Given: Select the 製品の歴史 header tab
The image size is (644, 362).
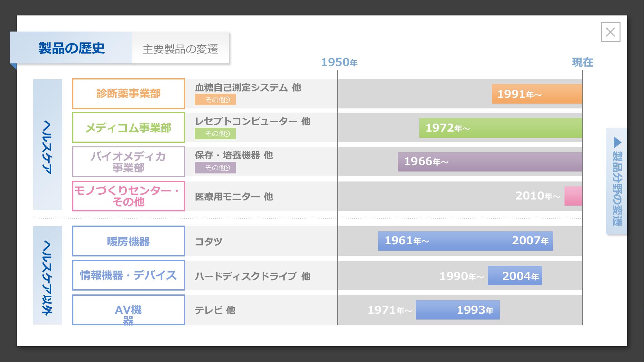Looking at the screenshot, I should 71,48.
